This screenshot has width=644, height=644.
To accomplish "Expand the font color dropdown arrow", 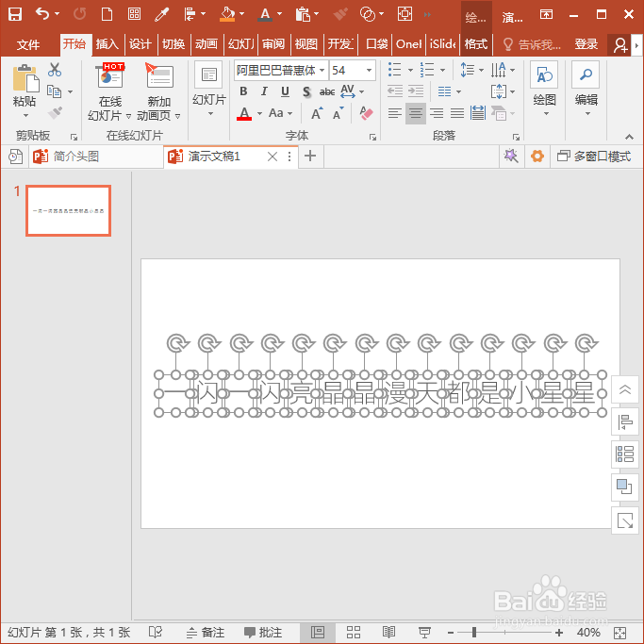I will (259, 113).
